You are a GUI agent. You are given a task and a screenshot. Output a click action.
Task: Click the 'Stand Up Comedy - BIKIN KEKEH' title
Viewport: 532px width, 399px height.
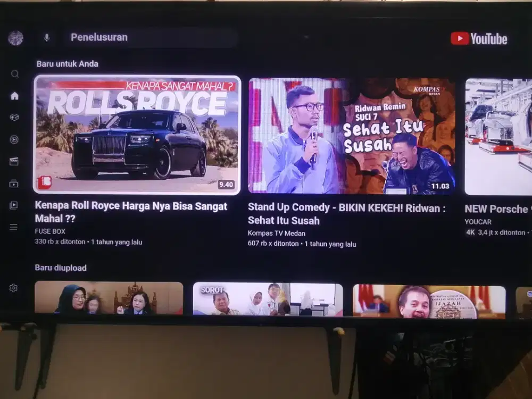tap(346, 213)
